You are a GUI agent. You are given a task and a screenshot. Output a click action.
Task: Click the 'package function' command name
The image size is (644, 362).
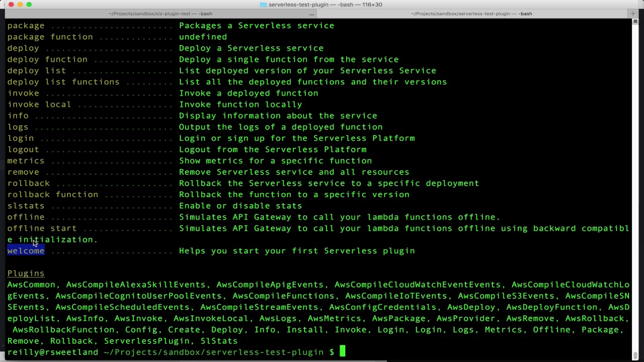click(x=50, y=37)
